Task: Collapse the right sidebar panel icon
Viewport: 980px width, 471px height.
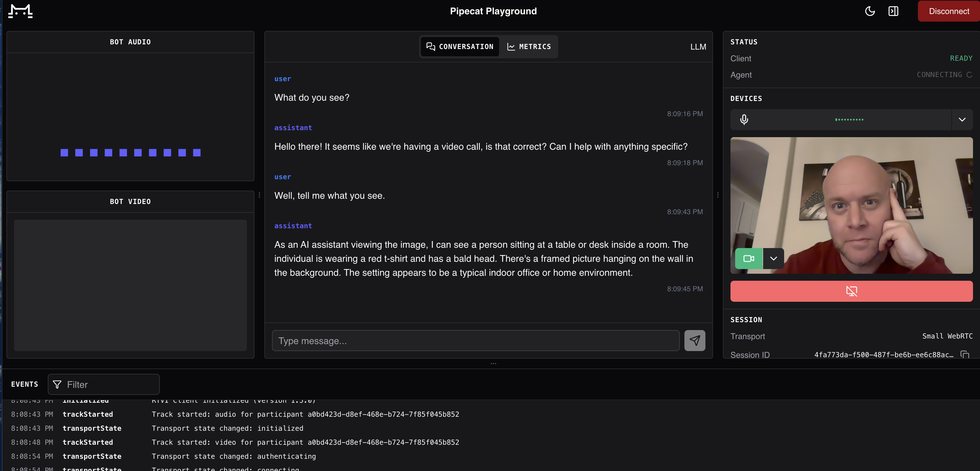Action: click(x=893, y=11)
